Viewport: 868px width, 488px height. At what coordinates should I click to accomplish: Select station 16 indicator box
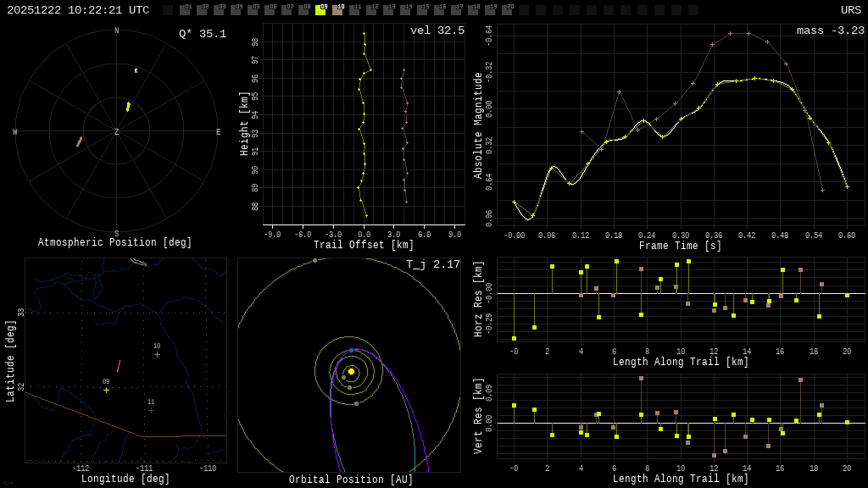(x=440, y=10)
